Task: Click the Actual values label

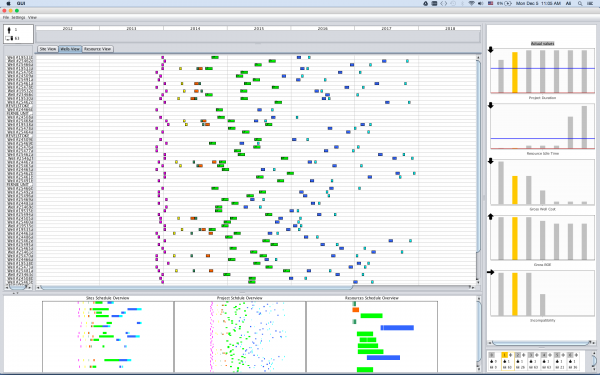Action: [x=542, y=44]
